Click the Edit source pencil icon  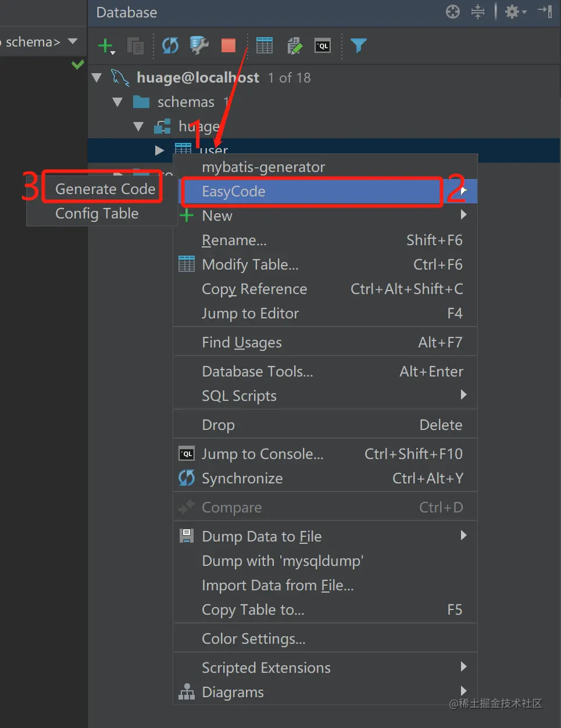coord(295,45)
